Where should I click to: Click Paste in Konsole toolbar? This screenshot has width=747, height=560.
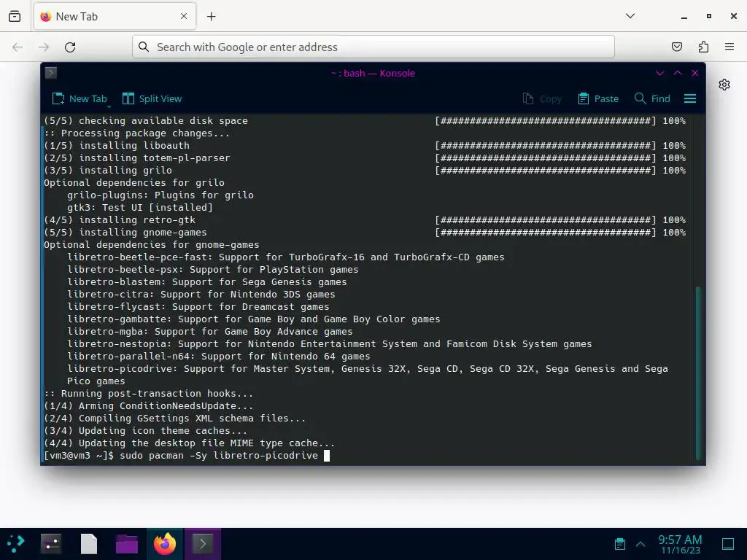click(598, 98)
